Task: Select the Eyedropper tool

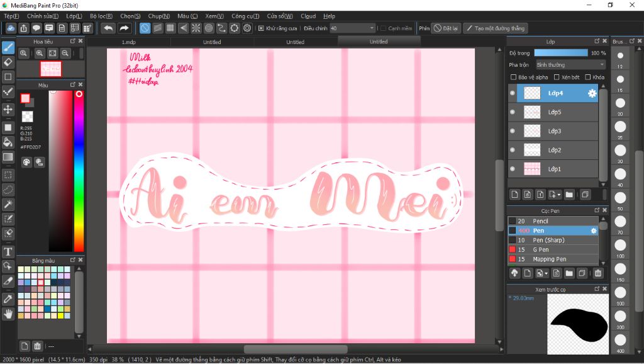Action: tap(8, 299)
